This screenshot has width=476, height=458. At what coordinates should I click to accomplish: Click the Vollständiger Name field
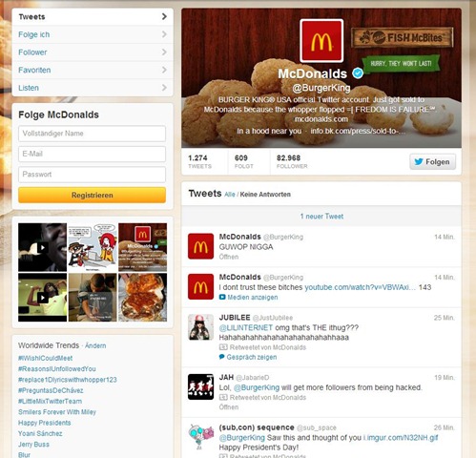click(92, 134)
